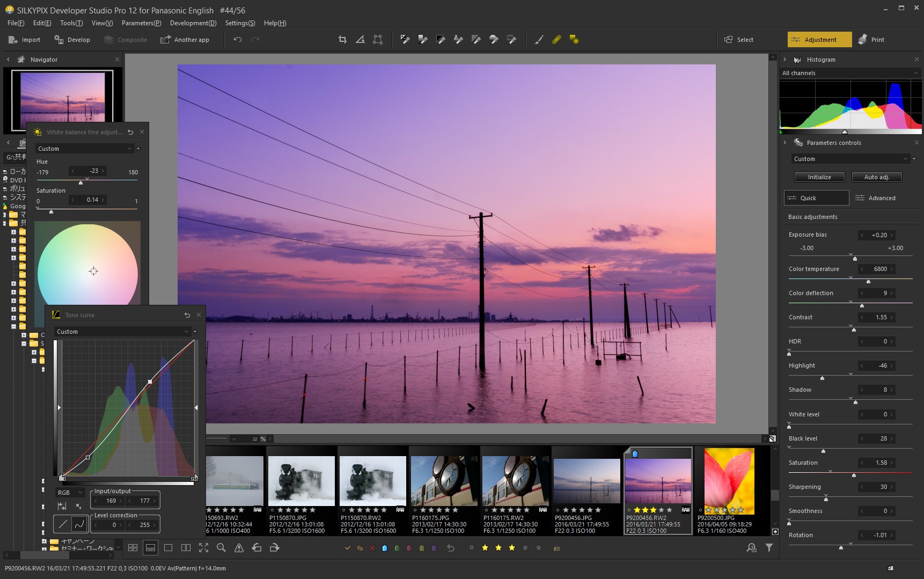Image resolution: width=924 pixels, height=579 pixels.
Task: Reset White balance fine adjustment panel
Action: [x=130, y=132]
